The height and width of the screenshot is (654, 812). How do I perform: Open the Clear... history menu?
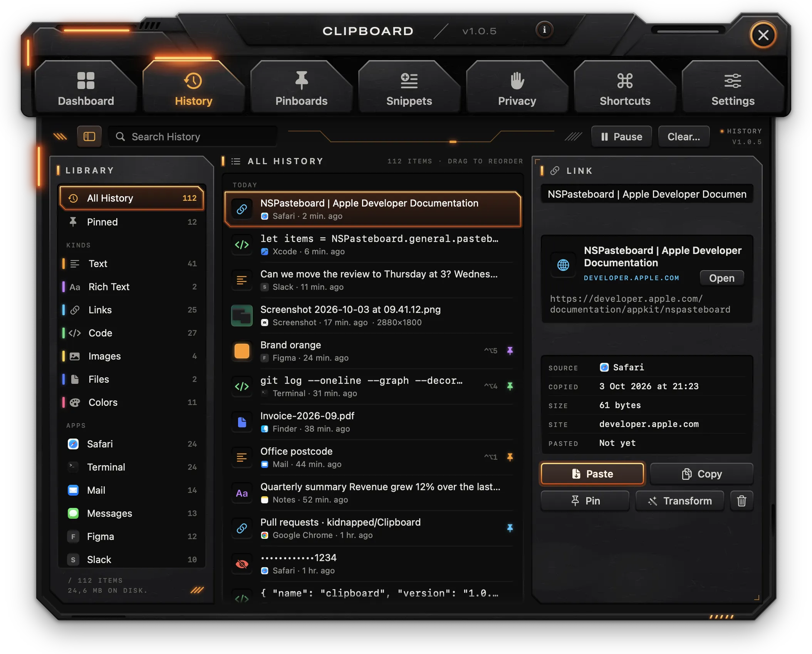(684, 137)
